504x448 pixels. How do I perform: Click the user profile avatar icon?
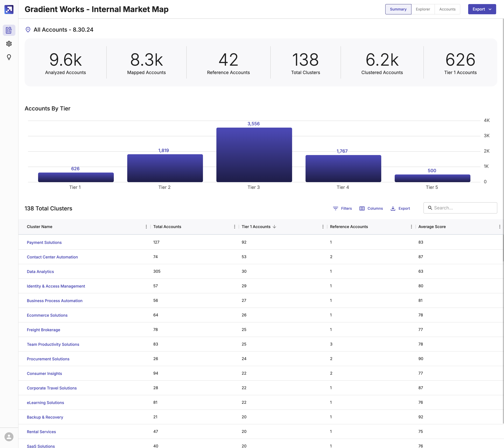[9, 437]
